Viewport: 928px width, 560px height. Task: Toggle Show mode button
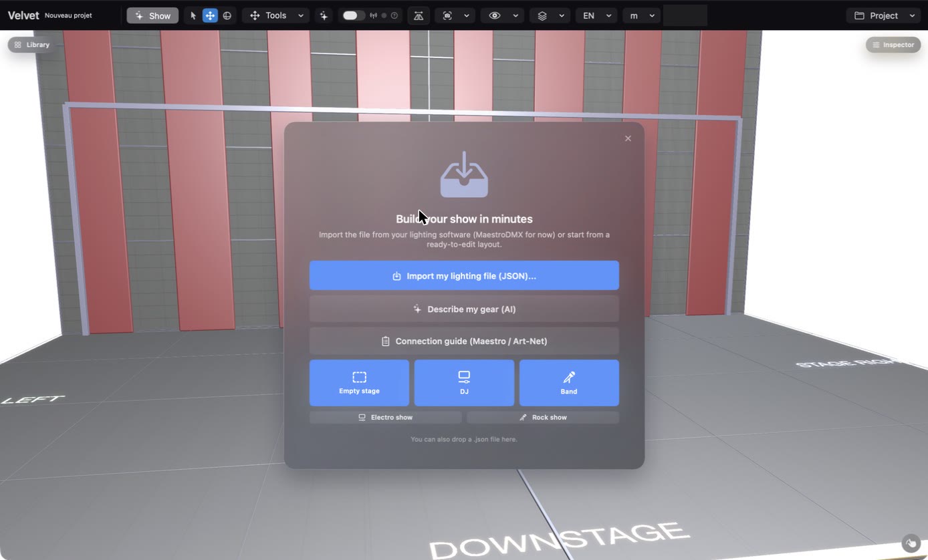152,15
